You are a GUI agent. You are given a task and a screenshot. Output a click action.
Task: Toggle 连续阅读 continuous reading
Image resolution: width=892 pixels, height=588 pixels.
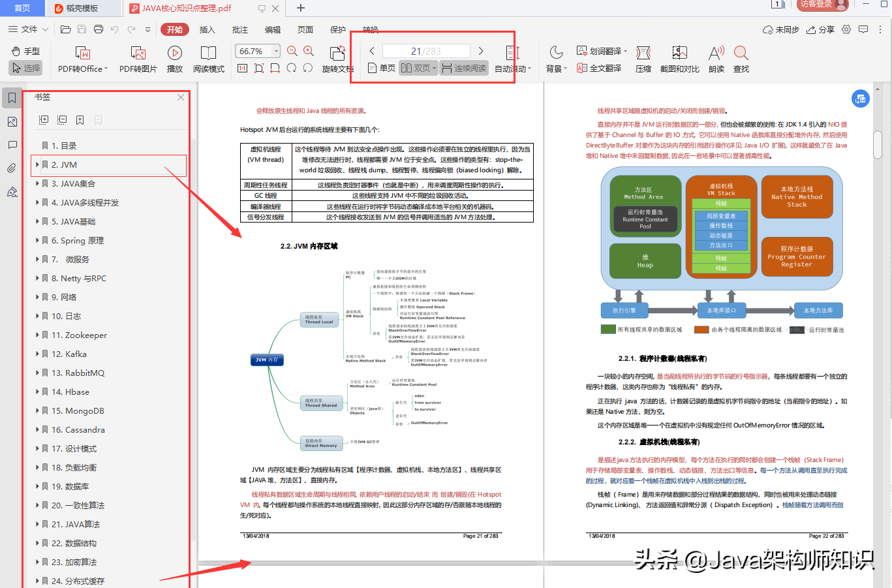464,68
